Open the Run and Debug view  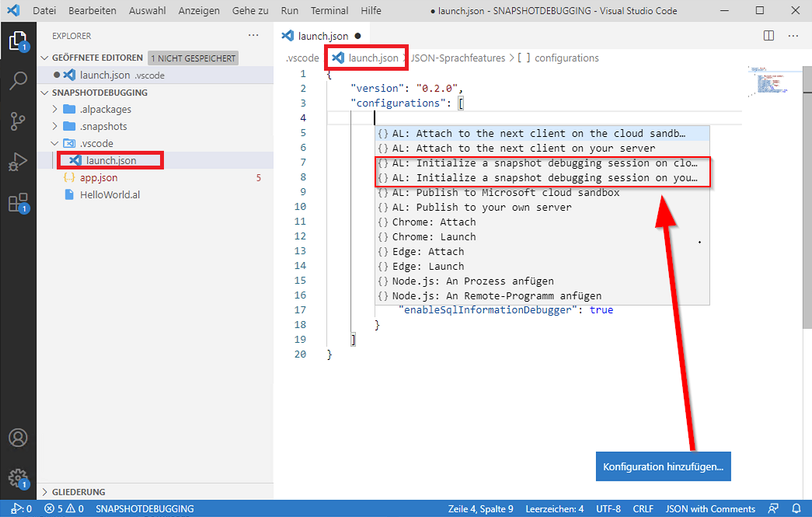[18, 162]
